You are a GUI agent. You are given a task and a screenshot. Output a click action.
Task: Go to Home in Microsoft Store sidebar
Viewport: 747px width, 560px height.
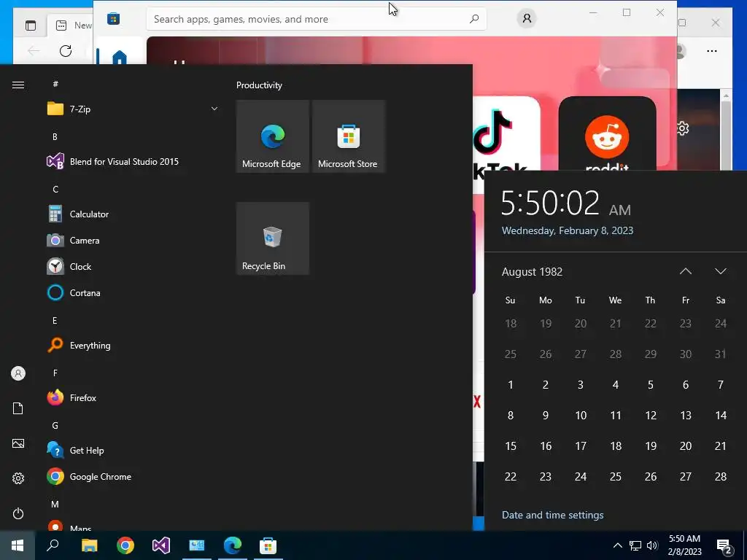pyautogui.click(x=119, y=57)
